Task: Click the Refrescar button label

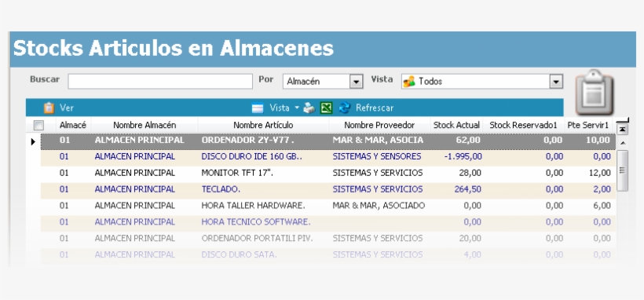Action: pos(375,108)
